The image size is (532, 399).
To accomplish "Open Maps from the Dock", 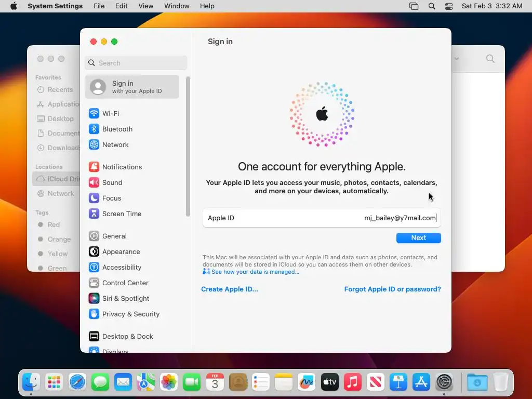I will point(146,382).
